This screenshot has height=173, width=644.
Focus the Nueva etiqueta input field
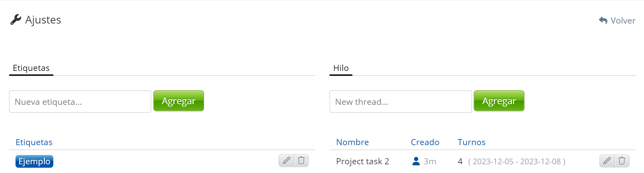point(80,101)
